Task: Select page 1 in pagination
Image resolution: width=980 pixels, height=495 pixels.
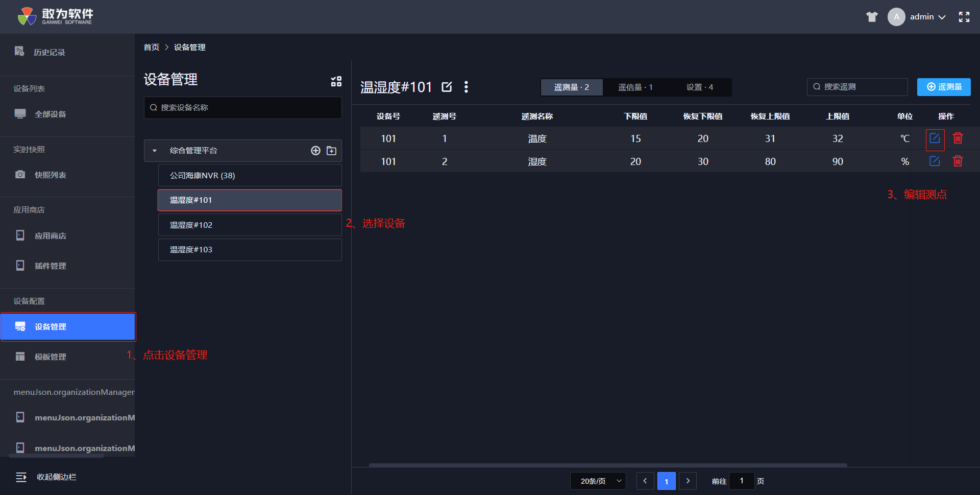Action: point(667,481)
